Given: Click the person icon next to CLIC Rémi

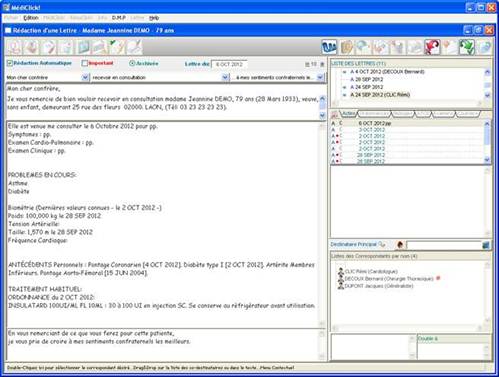Looking at the screenshot, I should [x=341, y=271].
